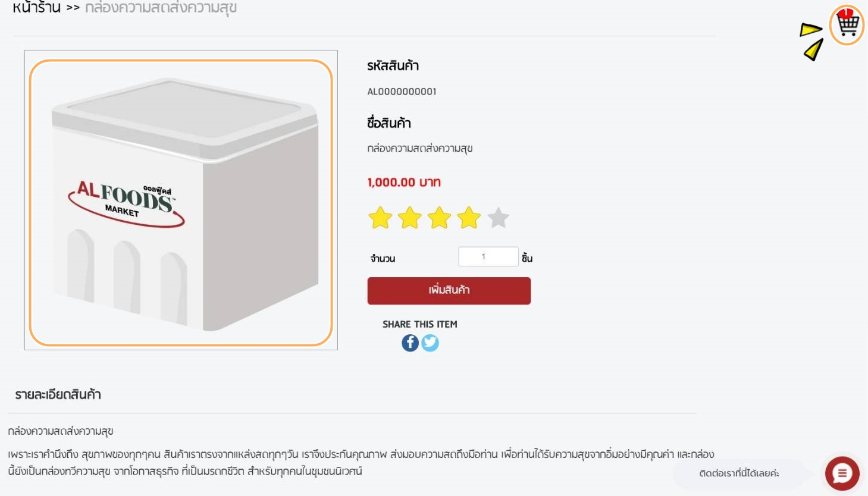The height and width of the screenshot is (496, 868).
Task: Rate product with first star
Action: tap(380, 218)
